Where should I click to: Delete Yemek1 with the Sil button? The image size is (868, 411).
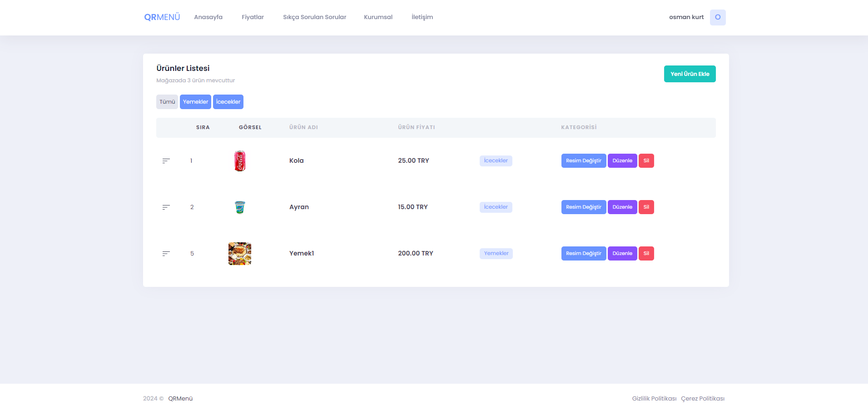pos(646,254)
